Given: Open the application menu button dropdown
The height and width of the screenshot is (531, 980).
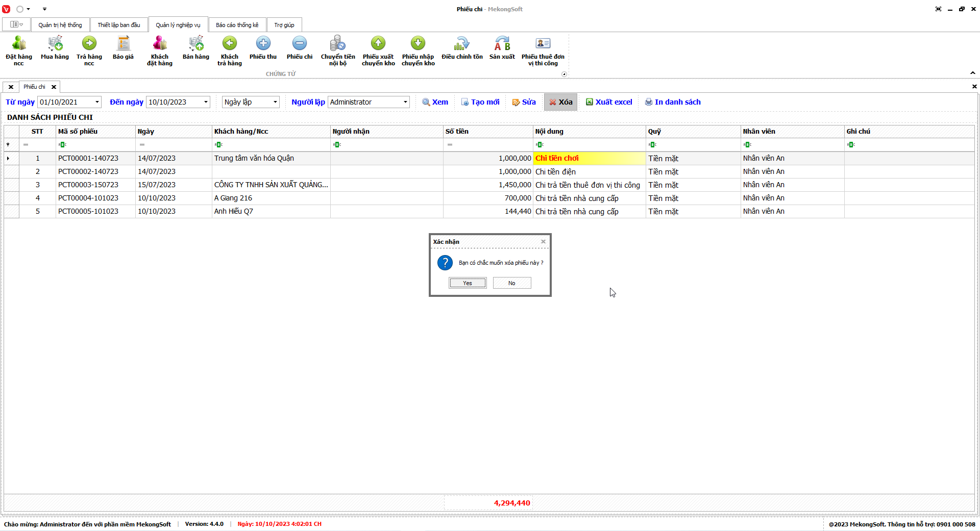Looking at the screenshot, I should 16,24.
